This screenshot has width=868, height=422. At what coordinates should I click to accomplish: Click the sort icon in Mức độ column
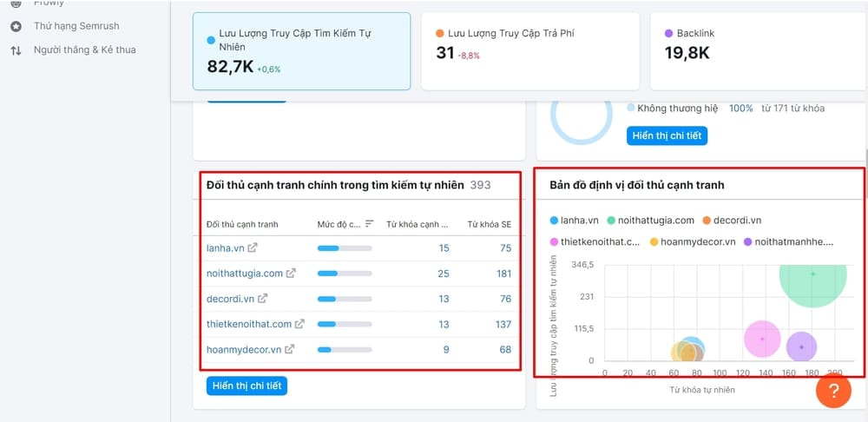tap(369, 224)
